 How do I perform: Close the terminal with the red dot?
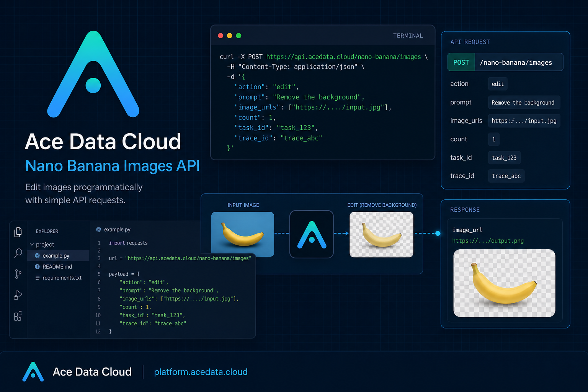(220, 36)
